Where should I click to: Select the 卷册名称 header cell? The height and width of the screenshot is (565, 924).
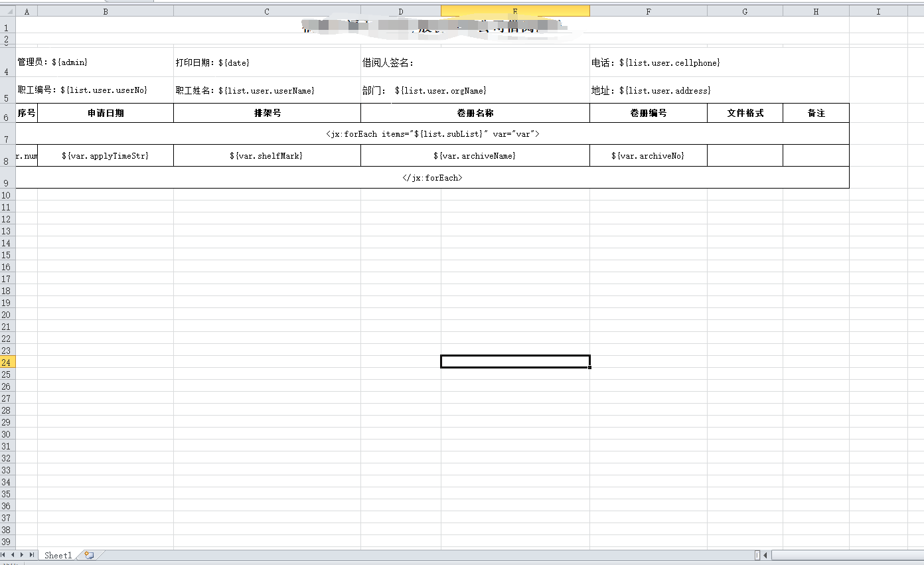pyautogui.click(x=475, y=113)
